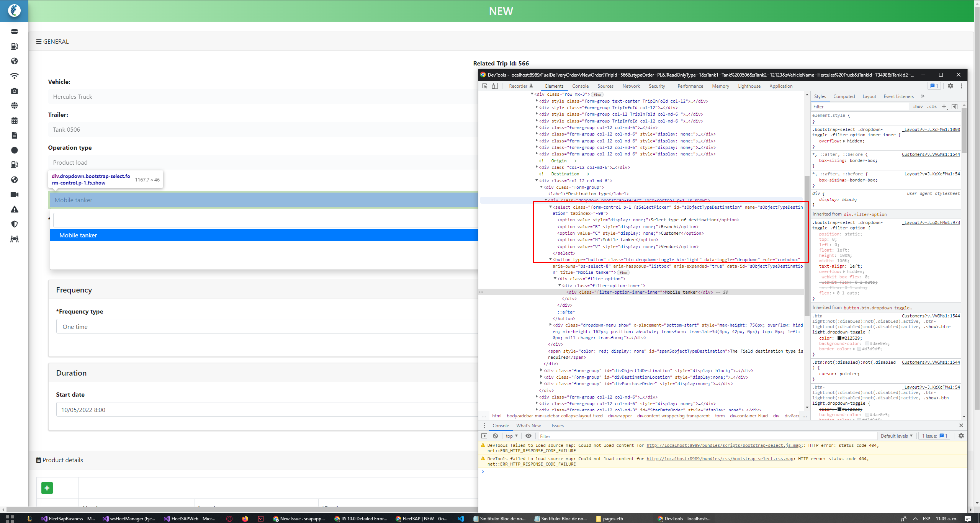Image resolution: width=980 pixels, height=523 pixels.
Task: Enable the live expression eye toggle
Action: click(528, 436)
